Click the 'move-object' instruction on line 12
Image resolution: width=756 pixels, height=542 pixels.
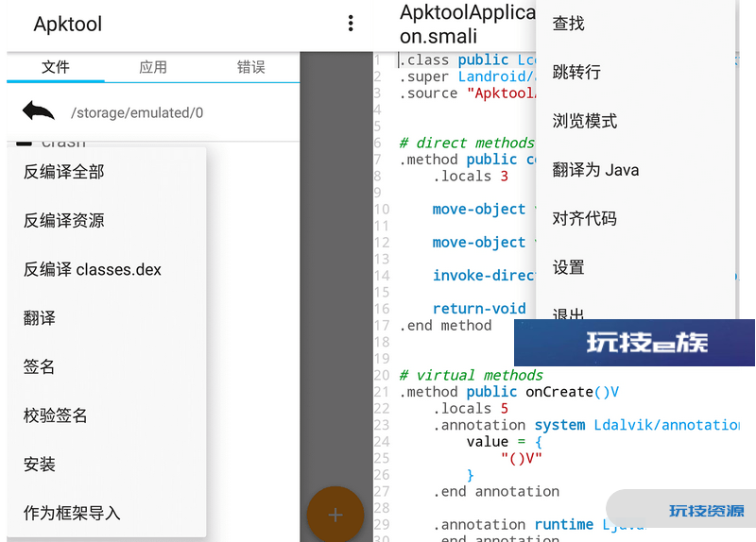[x=479, y=242]
